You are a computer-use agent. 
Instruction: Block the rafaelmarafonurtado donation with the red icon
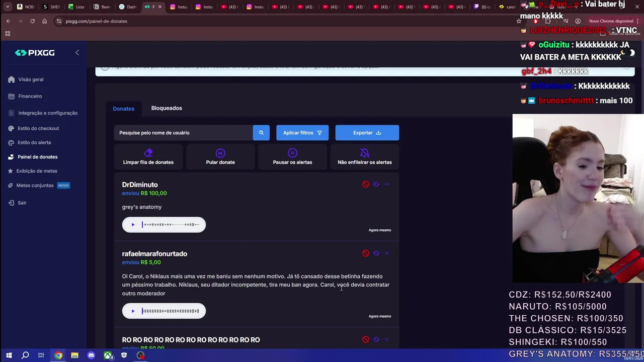click(366, 253)
